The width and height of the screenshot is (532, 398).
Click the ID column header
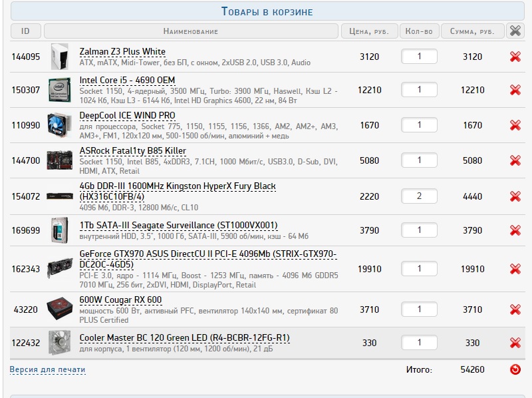pos(26,31)
